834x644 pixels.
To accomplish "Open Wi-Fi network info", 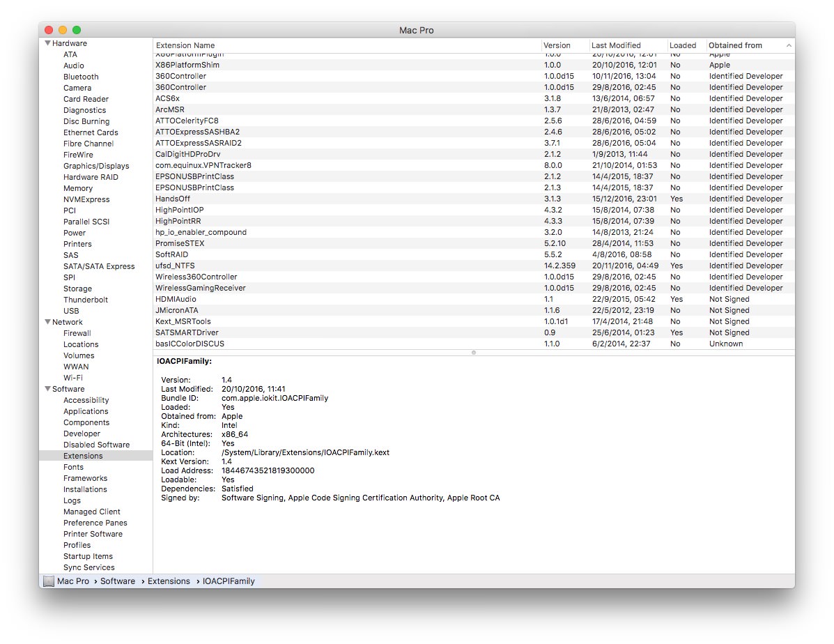I will pyautogui.click(x=73, y=378).
